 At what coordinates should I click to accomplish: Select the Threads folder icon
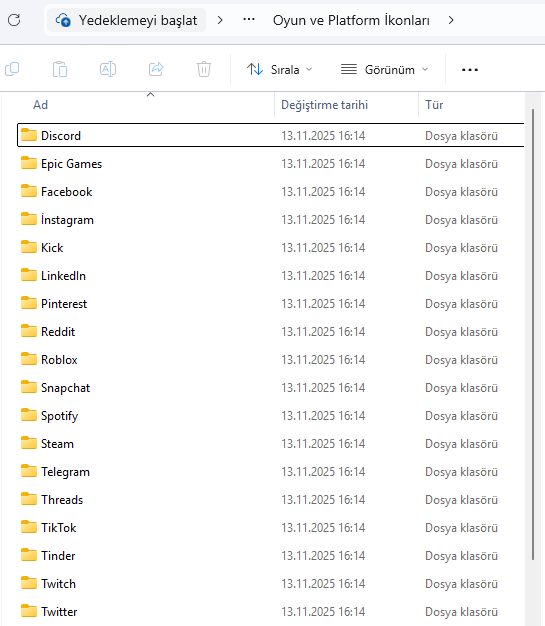click(29, 499)
